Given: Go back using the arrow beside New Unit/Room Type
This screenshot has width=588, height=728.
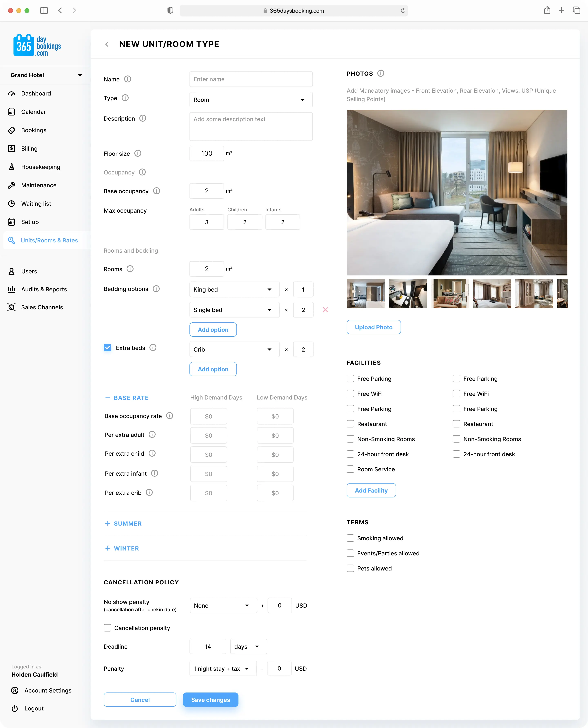Looking at the screenshot, I should tap(107, 44).
